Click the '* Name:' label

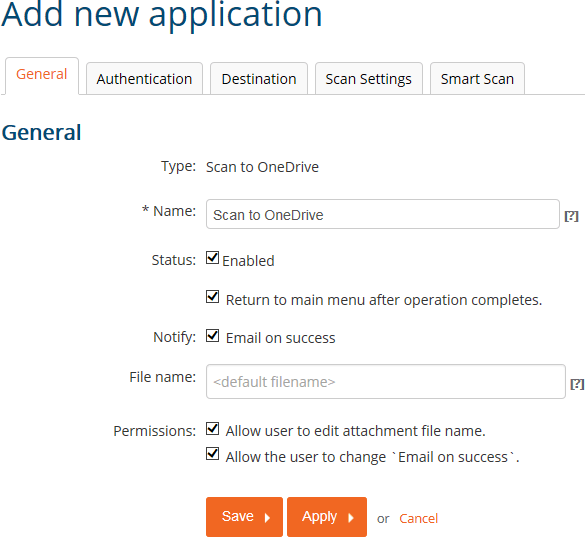click(169, 211)
